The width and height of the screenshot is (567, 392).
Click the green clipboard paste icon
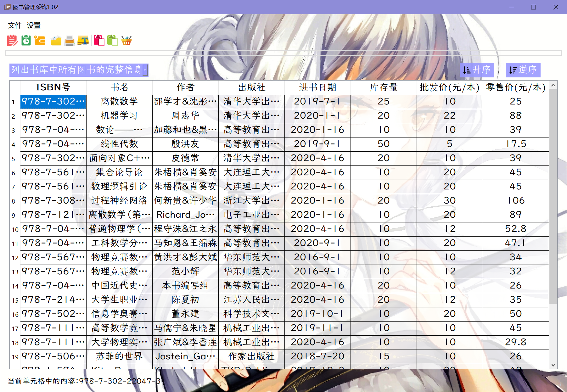coord(113,40)
